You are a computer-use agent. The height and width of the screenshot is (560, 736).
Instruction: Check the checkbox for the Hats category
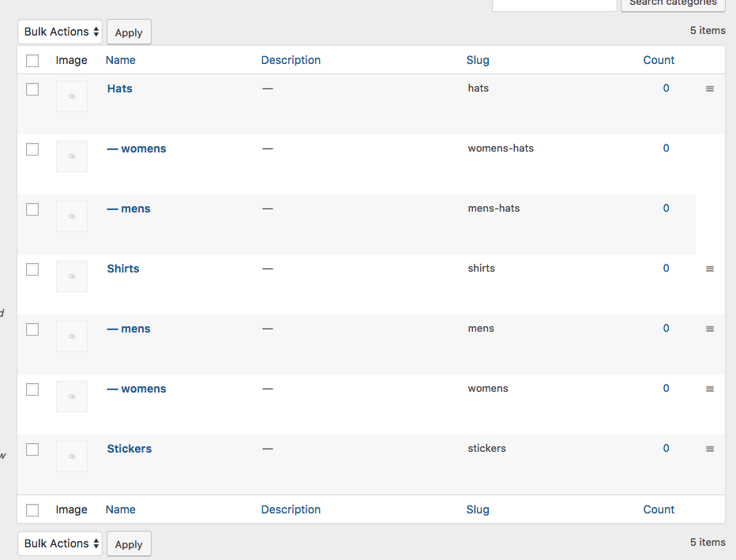pos(32,89)
